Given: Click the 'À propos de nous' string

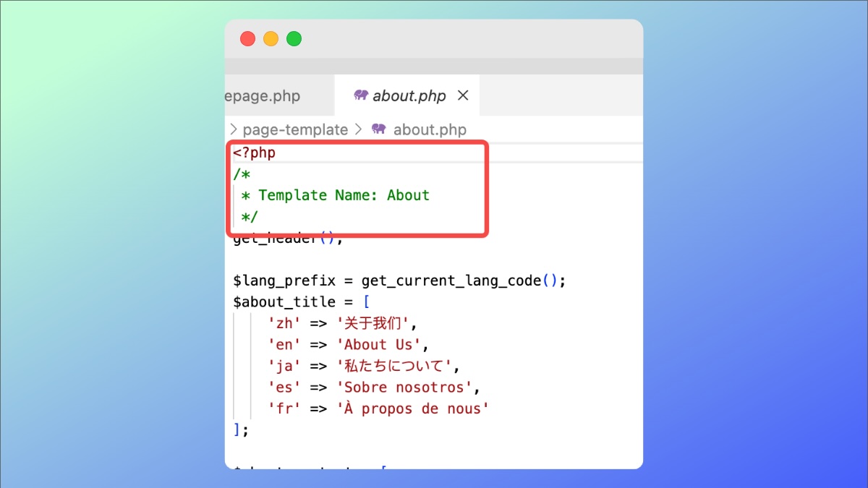Looking at the screenshot, I should pyautogui.click(x=413, y=409).
